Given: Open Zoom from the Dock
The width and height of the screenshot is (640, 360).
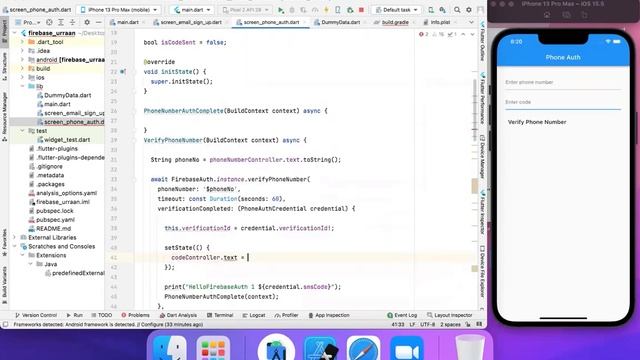Looking at the screenshot, I should point(407,349).
